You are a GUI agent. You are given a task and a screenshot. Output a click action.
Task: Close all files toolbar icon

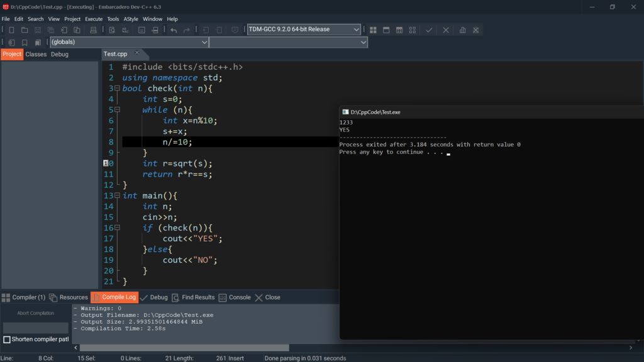click(x=77, y=30)
